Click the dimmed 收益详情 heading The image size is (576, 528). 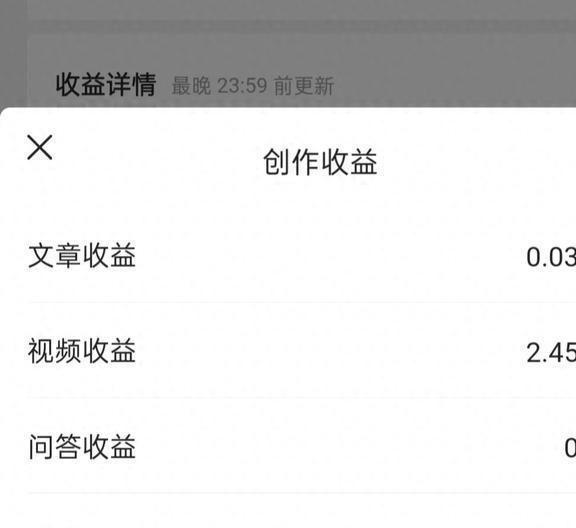coord(106,85)
